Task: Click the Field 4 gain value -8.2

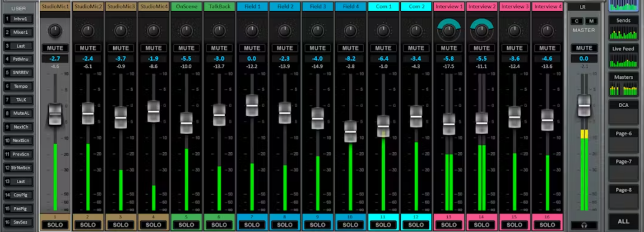Action: [x=351, y=59]
